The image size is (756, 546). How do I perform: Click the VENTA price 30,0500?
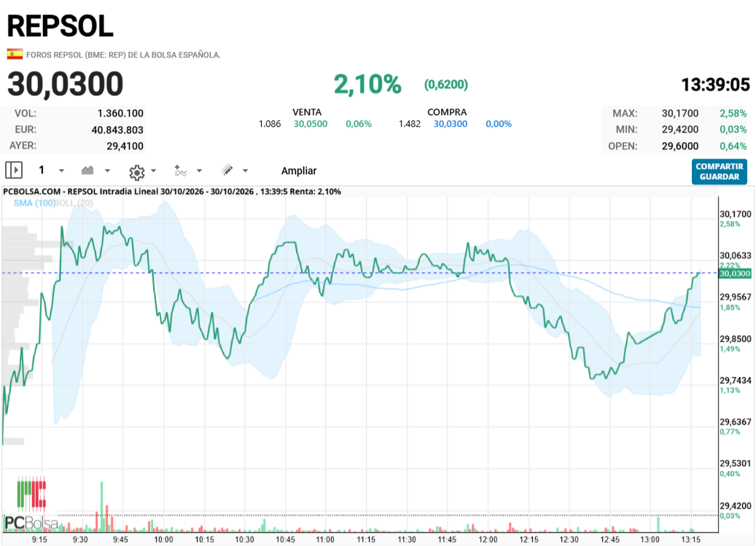pos(311,124)
